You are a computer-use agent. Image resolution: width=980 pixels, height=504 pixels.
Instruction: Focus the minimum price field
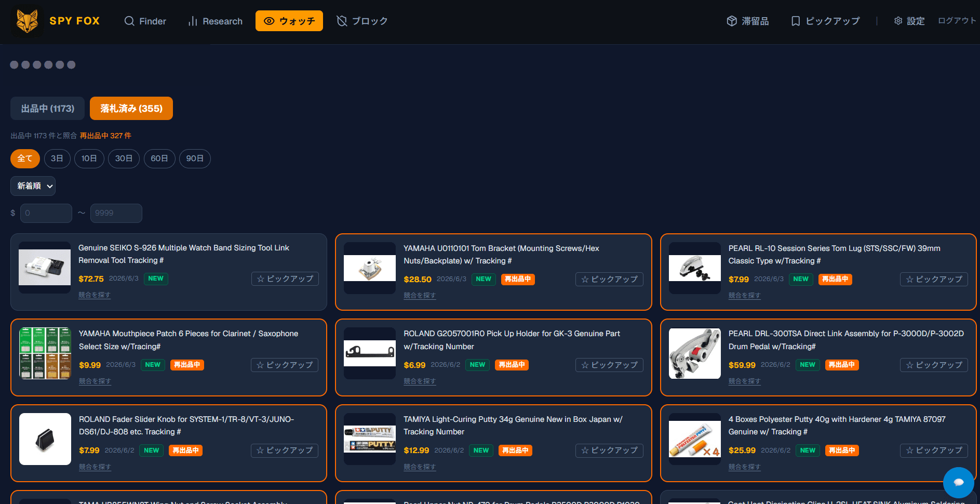pyautogui.click(x=46, y=213)
